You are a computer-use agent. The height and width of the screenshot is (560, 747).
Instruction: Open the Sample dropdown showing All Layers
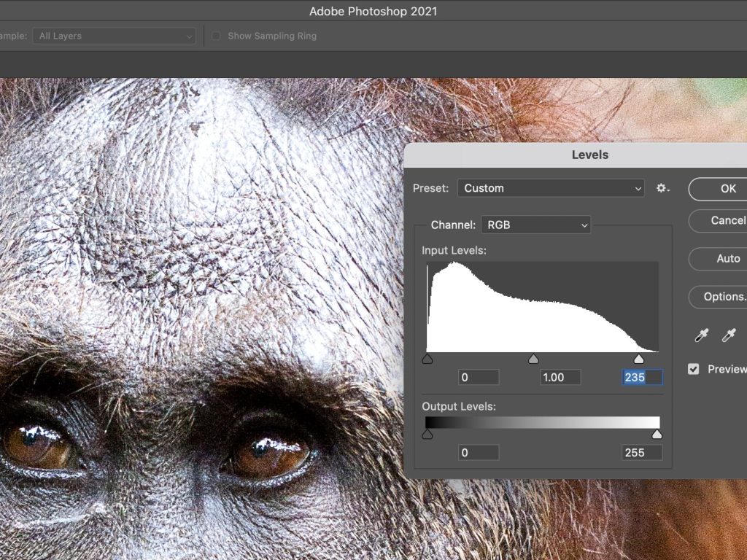(x=115, y=36)
